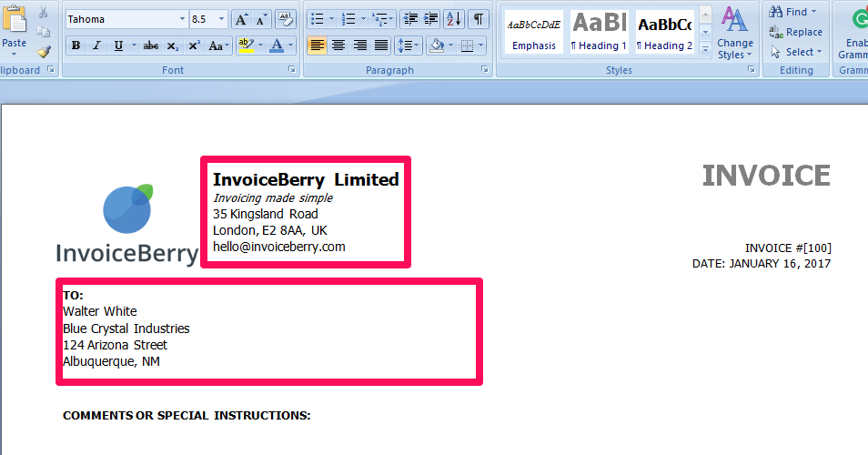The height and width of the screenshot is (455, 868).
Task: Apply the font color A
Action: tap(277, 45)
